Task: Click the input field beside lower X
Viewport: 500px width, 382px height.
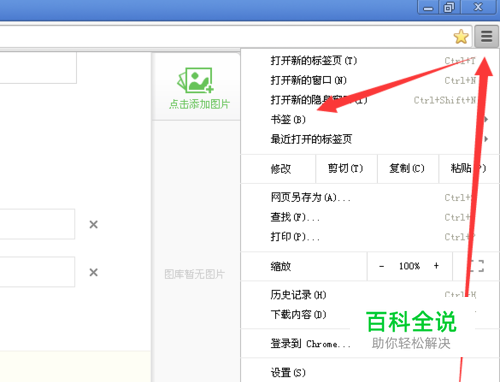Action: [x=37, y=272]
